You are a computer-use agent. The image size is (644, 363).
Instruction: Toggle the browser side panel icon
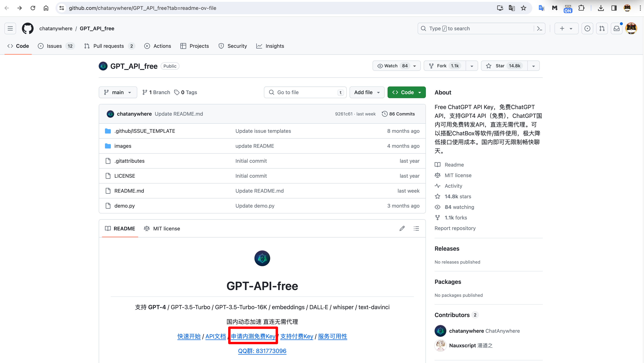click(x=614, y=8)
